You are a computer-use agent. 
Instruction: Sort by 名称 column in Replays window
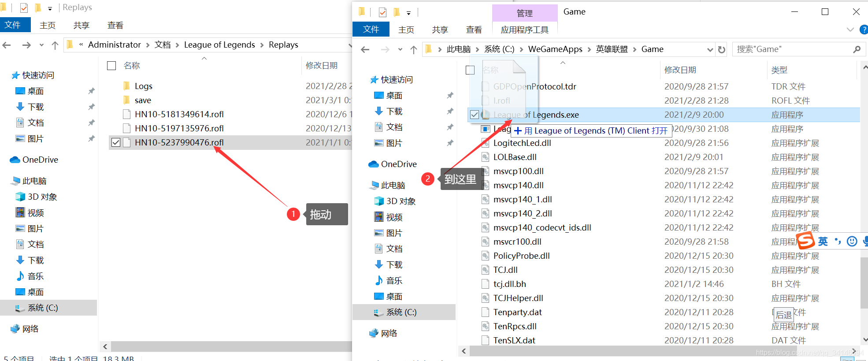[x=132, y=65]
